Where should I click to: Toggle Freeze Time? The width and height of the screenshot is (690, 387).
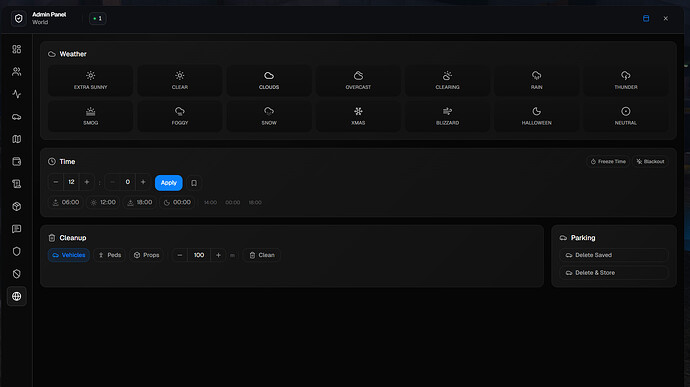click(608, 162)
